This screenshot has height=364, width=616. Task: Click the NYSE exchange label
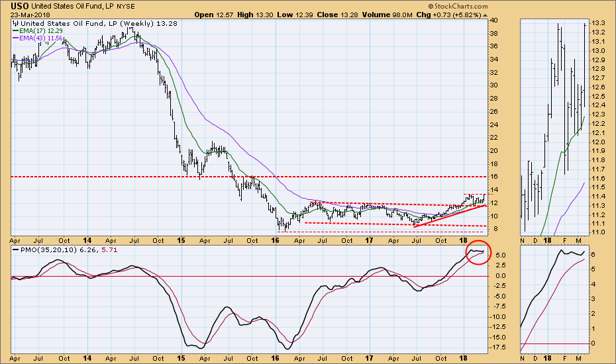[x=128, y=5]
